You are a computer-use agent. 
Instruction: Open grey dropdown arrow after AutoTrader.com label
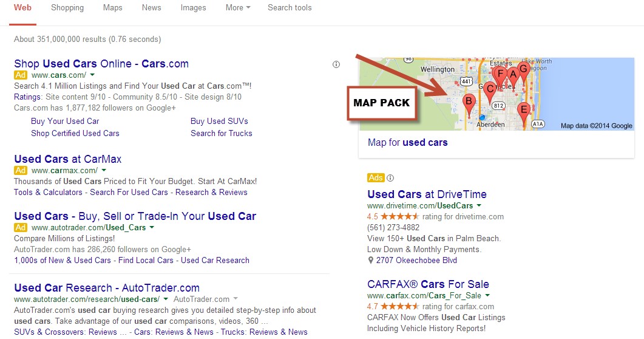(x=236, y=299)
